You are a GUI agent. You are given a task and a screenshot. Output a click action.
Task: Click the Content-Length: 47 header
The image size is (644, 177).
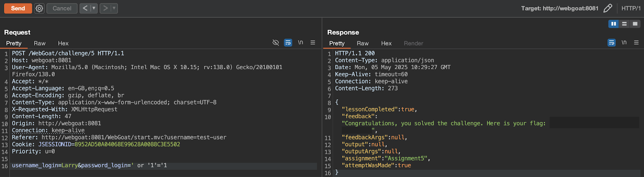pos(41,116)
